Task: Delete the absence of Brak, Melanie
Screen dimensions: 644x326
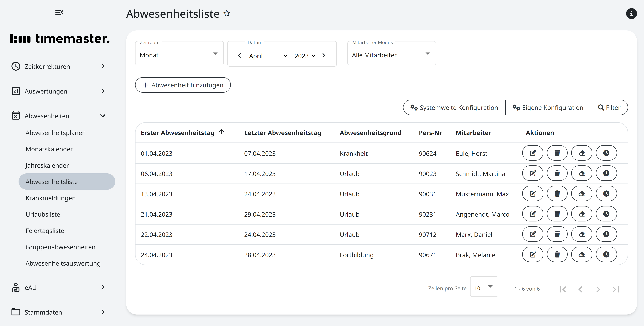Action: click(x=557, y=255)
